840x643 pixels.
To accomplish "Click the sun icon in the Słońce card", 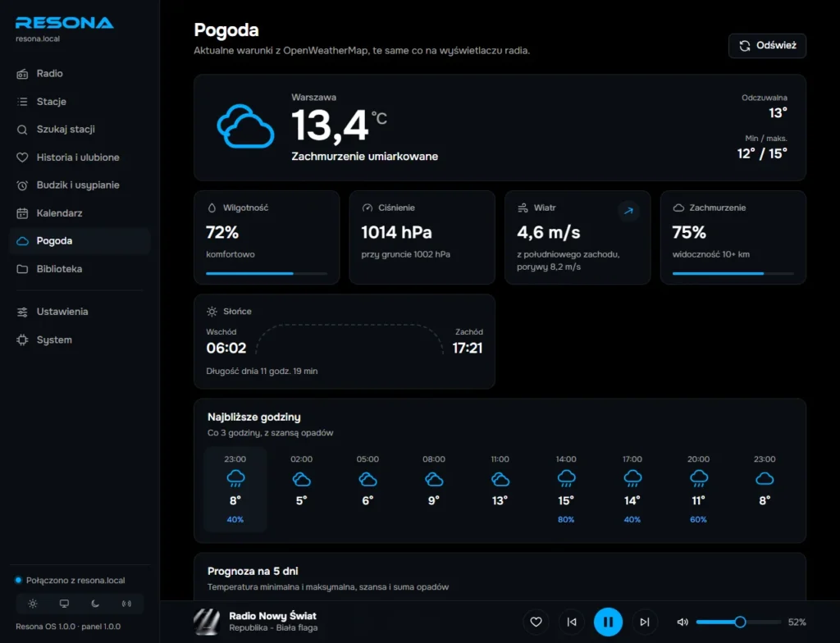I will tap(212, 312).
